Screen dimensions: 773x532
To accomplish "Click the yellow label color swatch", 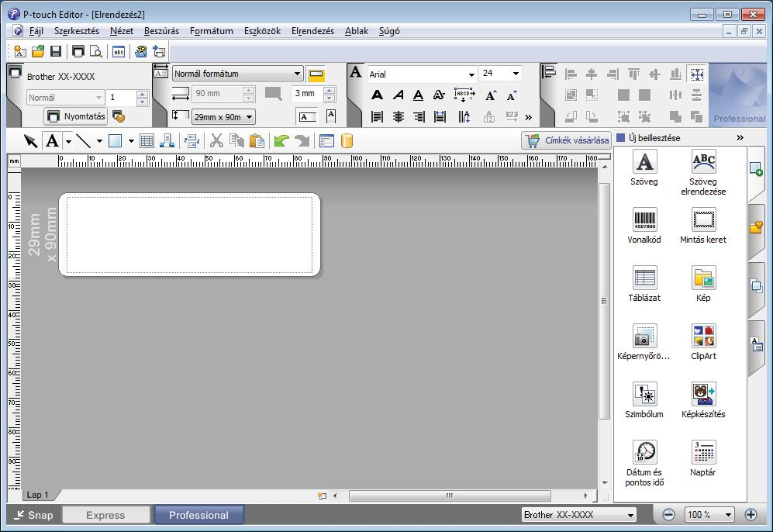I will tap(316, 75).
